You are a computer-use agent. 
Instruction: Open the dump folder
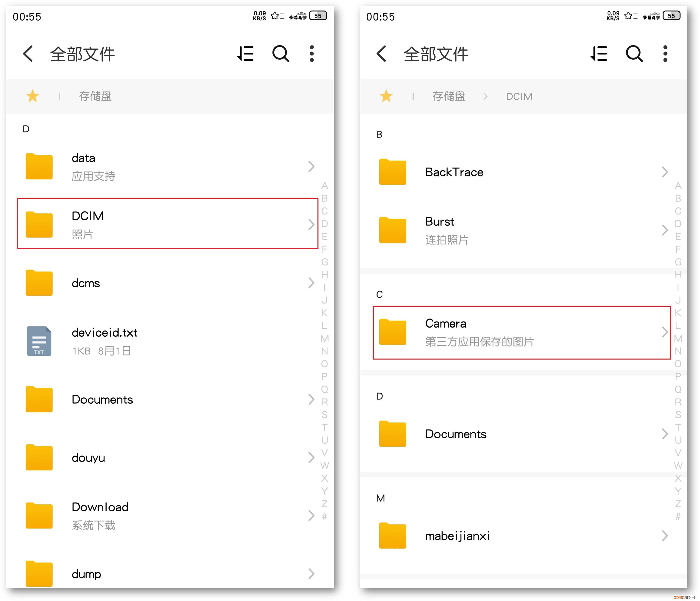[x=86, y=574]
